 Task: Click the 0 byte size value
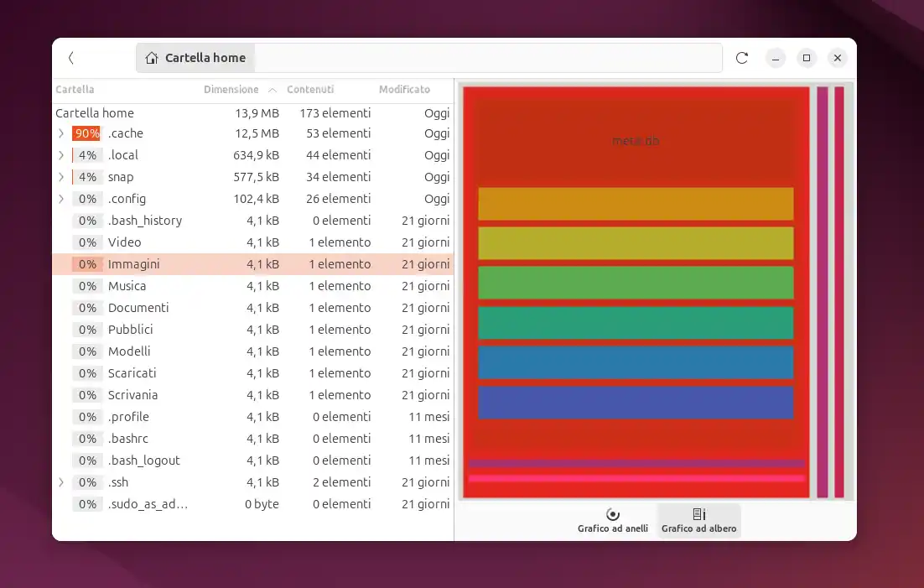(x=262, y=504)
